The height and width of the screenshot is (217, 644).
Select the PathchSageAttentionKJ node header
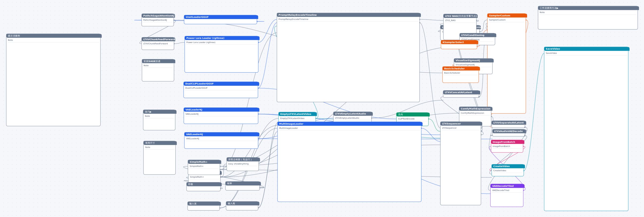(x=158, y=16)
